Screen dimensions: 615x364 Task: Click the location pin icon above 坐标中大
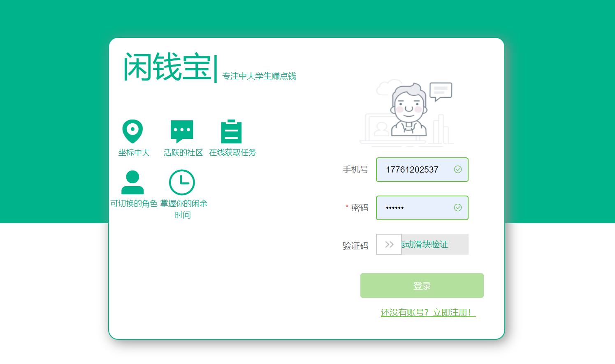point(132,131)
